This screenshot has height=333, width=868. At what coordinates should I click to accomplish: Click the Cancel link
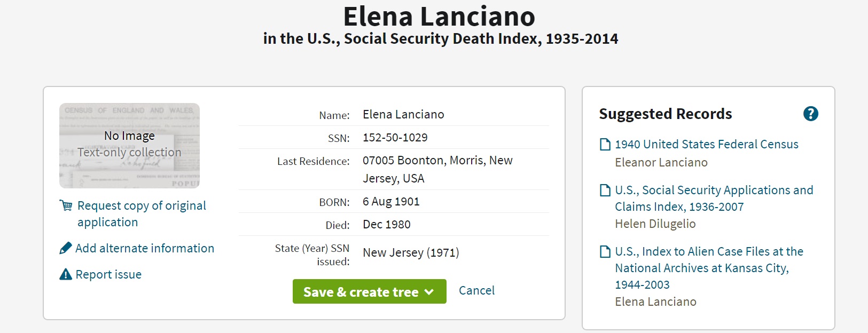[476, 290]
